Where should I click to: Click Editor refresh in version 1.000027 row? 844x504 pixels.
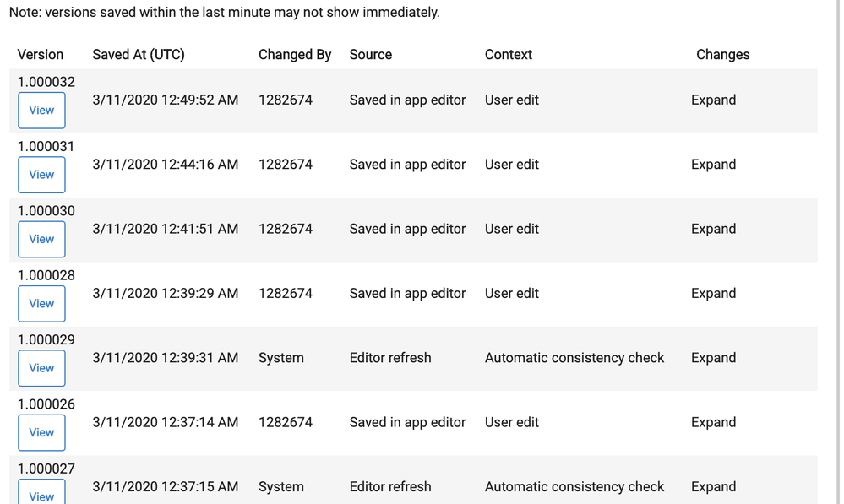click(390, 487)
